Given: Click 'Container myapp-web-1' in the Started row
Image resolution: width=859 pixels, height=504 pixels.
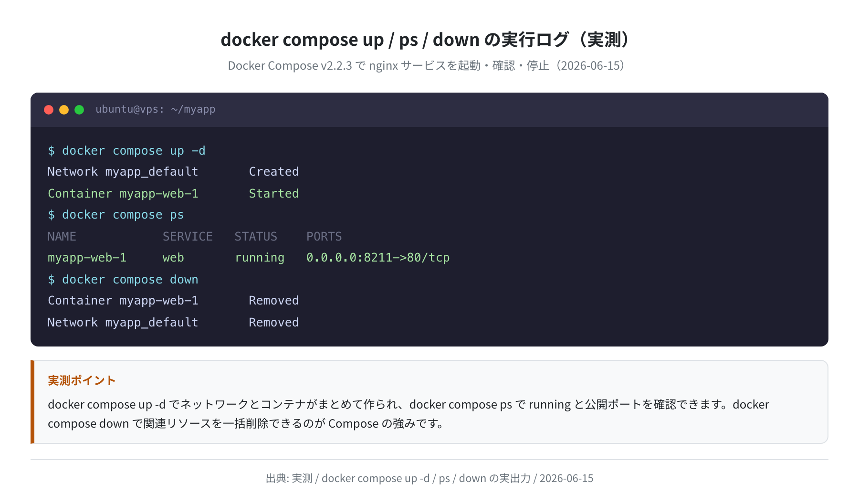Looking at the screenshot, I should pyautogui.click(x=123, y=194).
